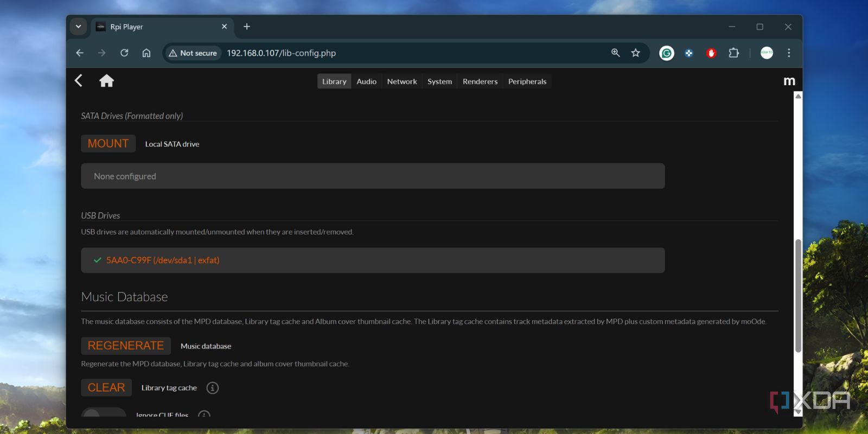The image size is (868, 434).
Task: Switch to the Library tab
Action: (x=334, y=81)
